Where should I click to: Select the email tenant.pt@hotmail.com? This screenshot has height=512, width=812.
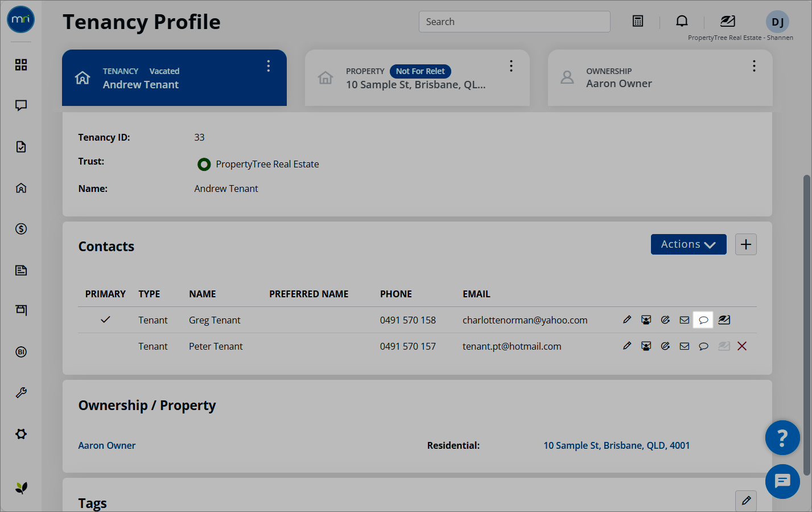click(512, 346)
